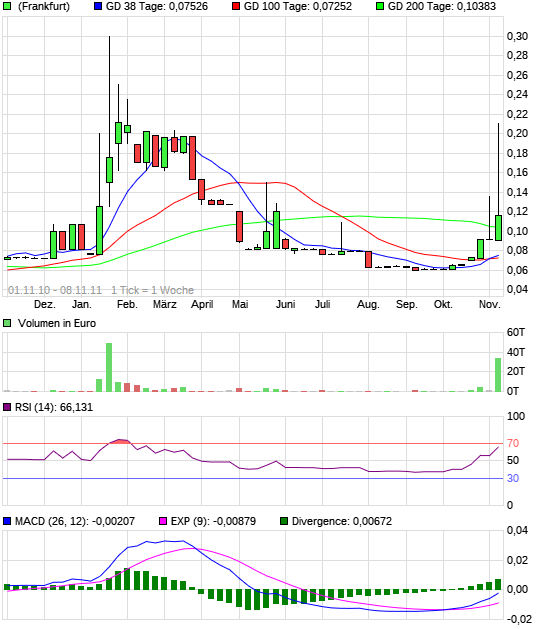The width and height of the screenshot is (545, 629).
Task: Click the RSI 70 overbought level label
Action: [513, 443]
